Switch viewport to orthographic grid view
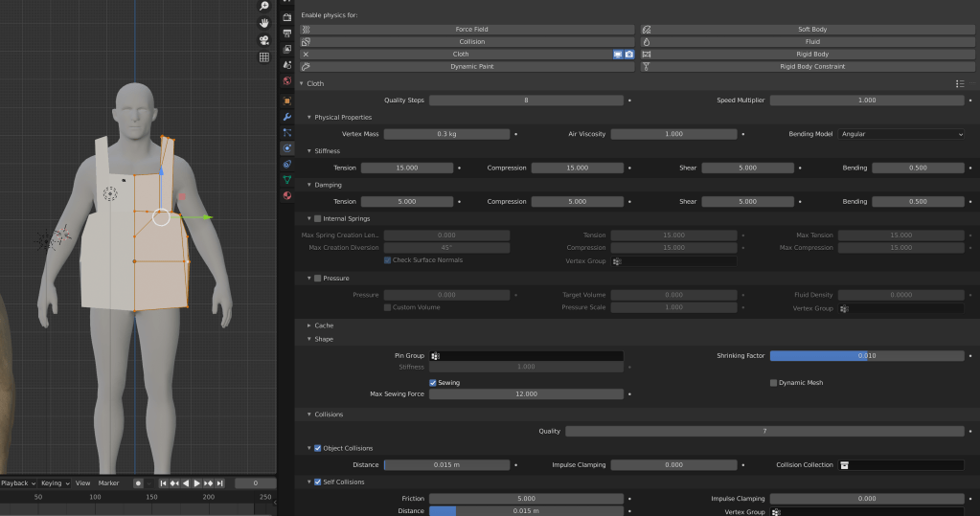Viewport: 980px width, 516px height. pos(264,57)
